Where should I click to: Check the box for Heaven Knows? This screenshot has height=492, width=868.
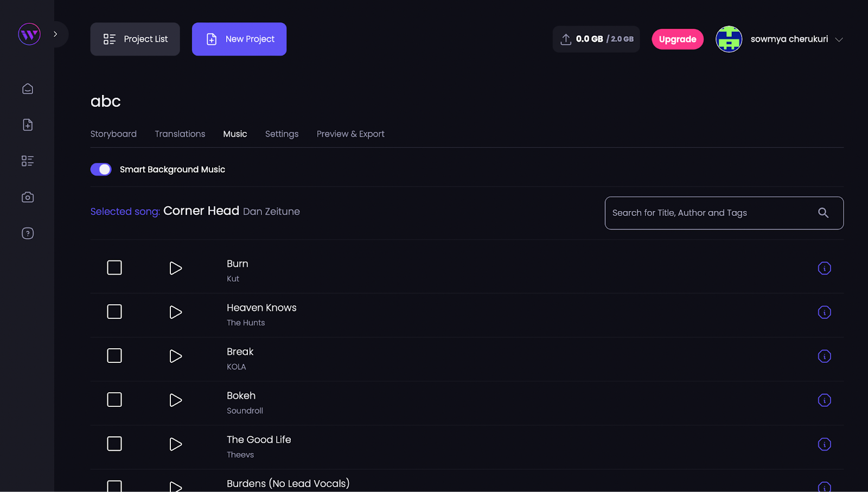[x=114, y=311]
